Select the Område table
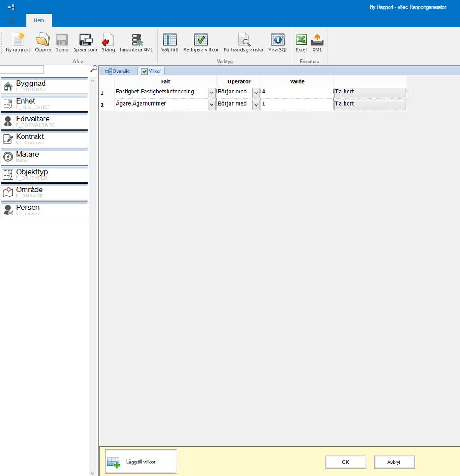Viewport: 460px width, 476px height. click(x=44, y=192)
